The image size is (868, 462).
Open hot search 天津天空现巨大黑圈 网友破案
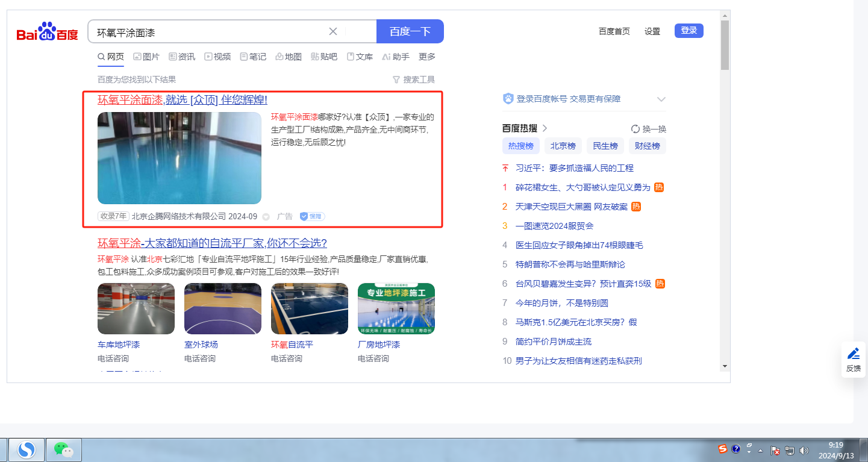[572, 207]
